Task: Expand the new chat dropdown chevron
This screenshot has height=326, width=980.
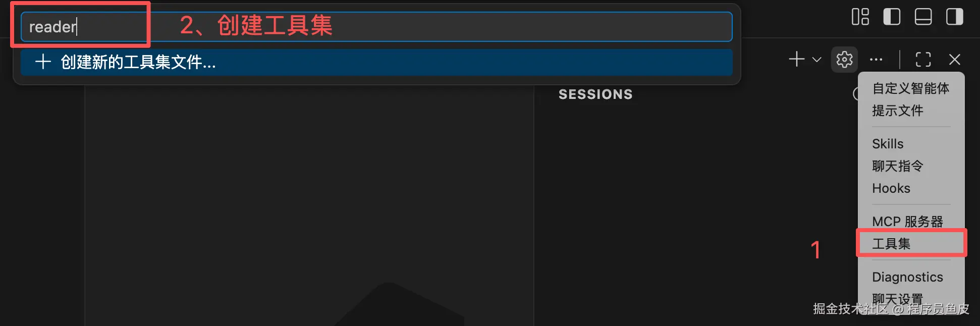Action: tap(816, 60)
